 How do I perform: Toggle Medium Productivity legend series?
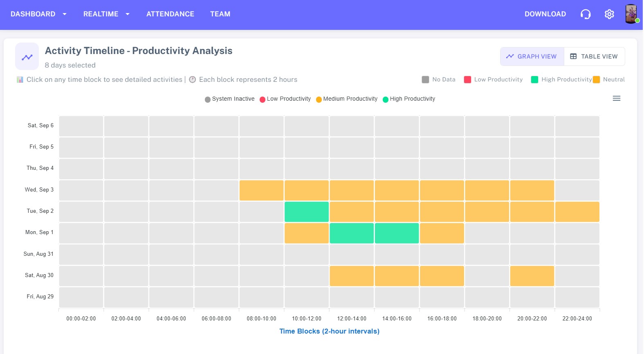[347, 99]
